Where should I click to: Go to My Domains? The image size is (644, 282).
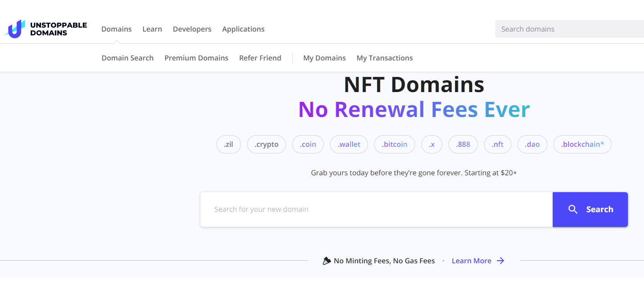coord(325,58)
